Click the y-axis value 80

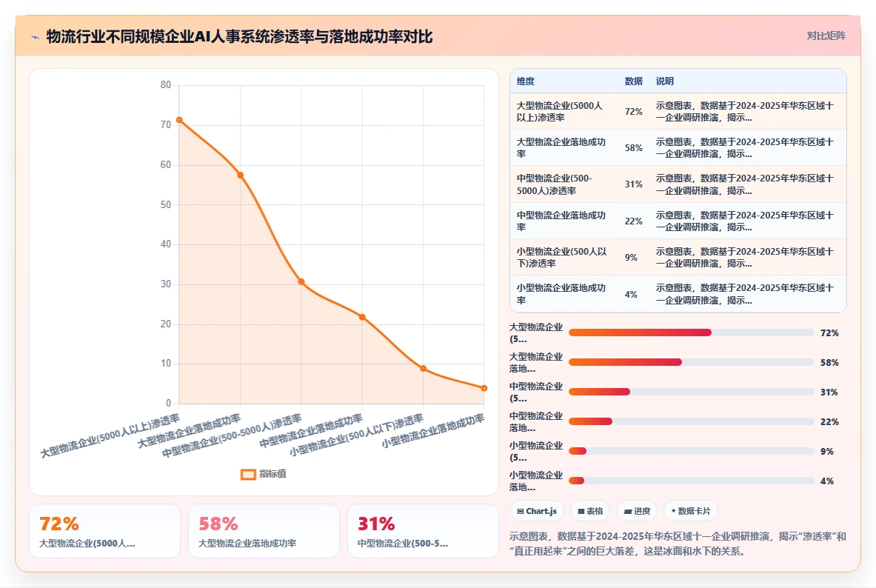pos(165,85)
